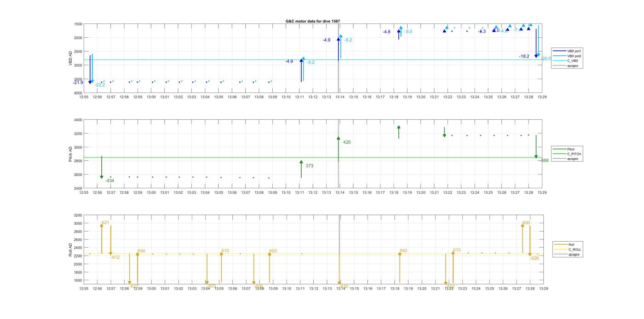
Task: Click 'apogee' entry in the Roll legend
Action: pyautogui.click(x=567, y=254)
